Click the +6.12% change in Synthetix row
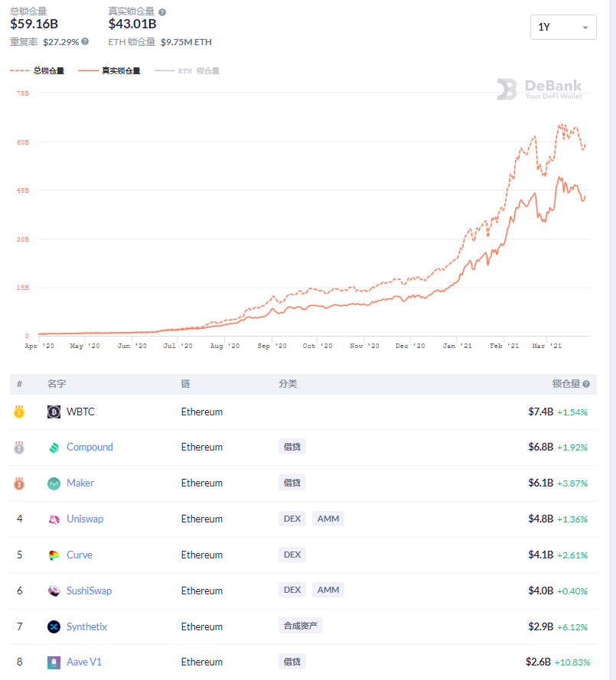The image size is (616, 680). click(572, 627)
